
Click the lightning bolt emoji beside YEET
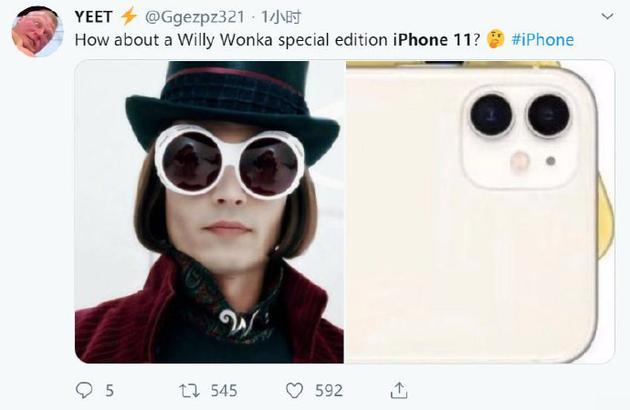(129, 17)
